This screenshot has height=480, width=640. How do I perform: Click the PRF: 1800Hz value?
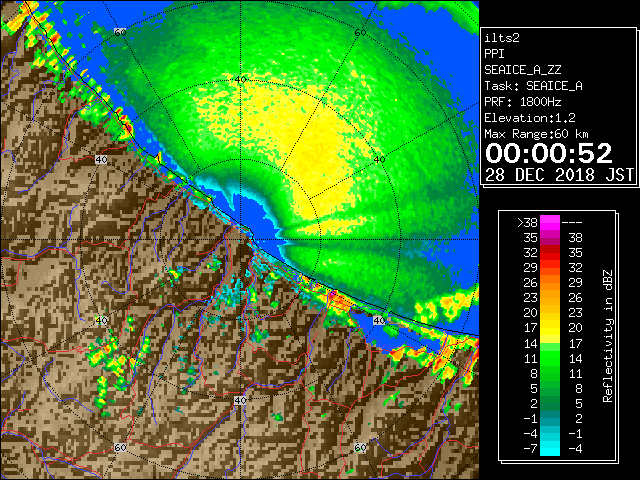pyautogui.click(x=522, y=102)
